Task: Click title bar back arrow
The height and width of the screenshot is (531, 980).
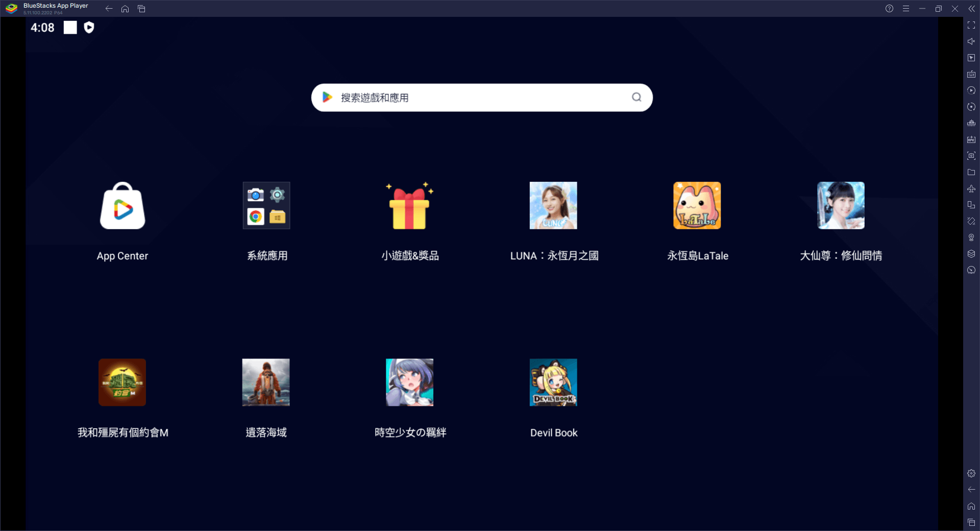Action: click(x=109, y=9)
